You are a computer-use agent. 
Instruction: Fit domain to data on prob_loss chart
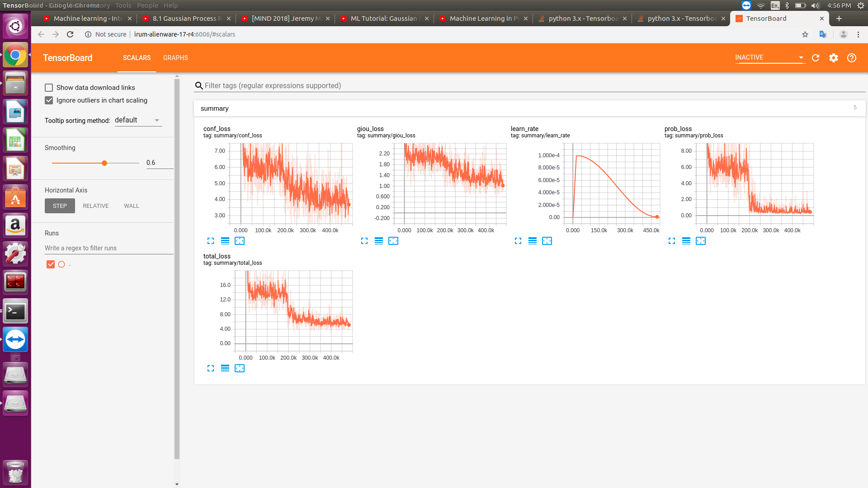pyautogui.click(x=701, y=241)
